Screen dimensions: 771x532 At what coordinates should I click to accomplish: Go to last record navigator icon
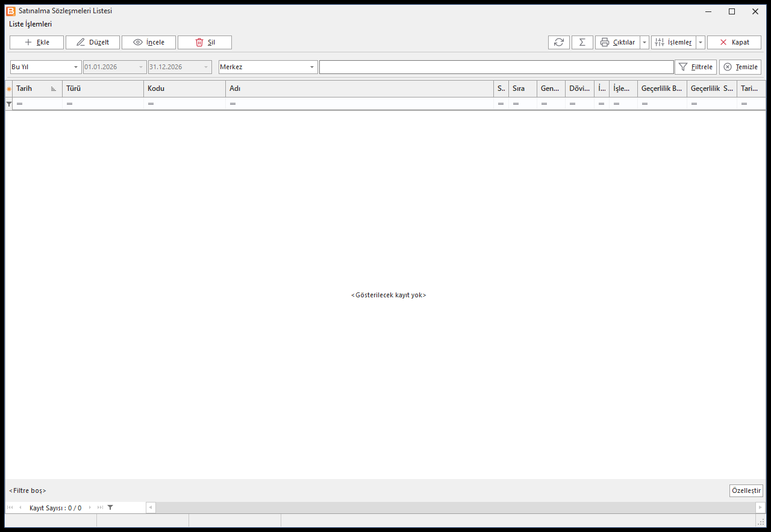click(100, 507)
